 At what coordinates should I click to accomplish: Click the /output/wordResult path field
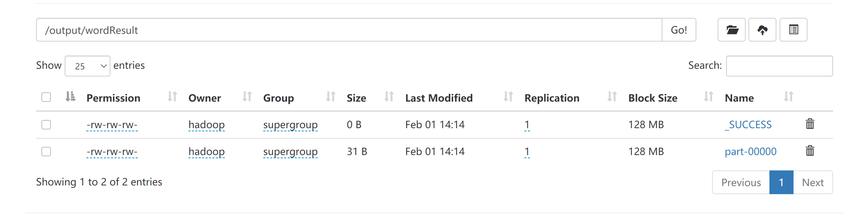[x=349, y=30]
